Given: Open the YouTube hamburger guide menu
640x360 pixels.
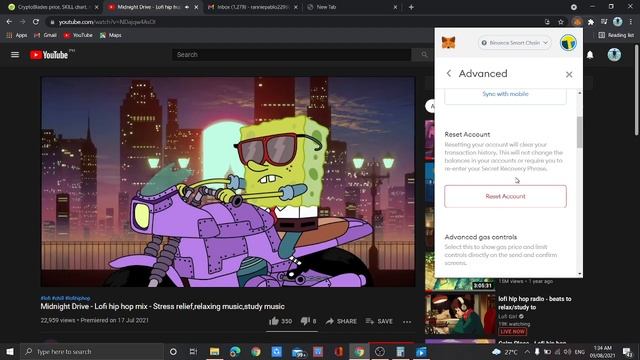Looking at the screenshot, I should tap(15, 54).
